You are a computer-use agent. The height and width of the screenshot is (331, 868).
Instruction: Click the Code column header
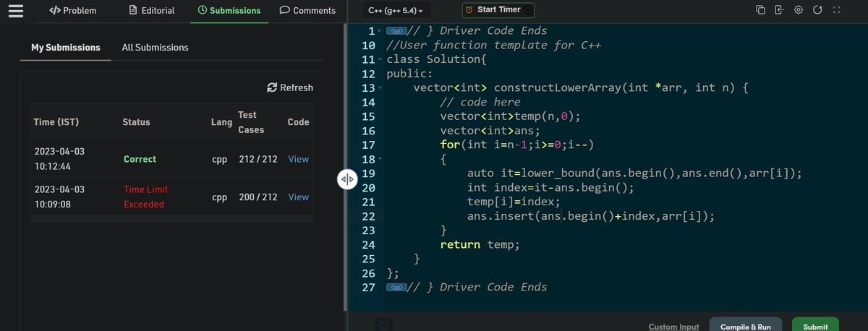coord(298,122)
